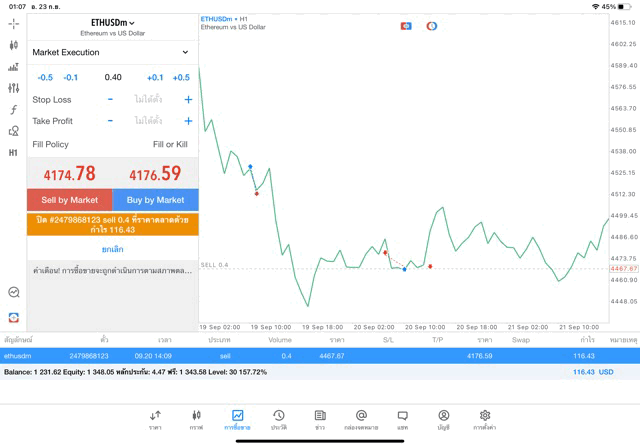The height and width of the screenshot is (447, 640).
Task: Open chart settings sliders icon
Action: pos(13,88)
